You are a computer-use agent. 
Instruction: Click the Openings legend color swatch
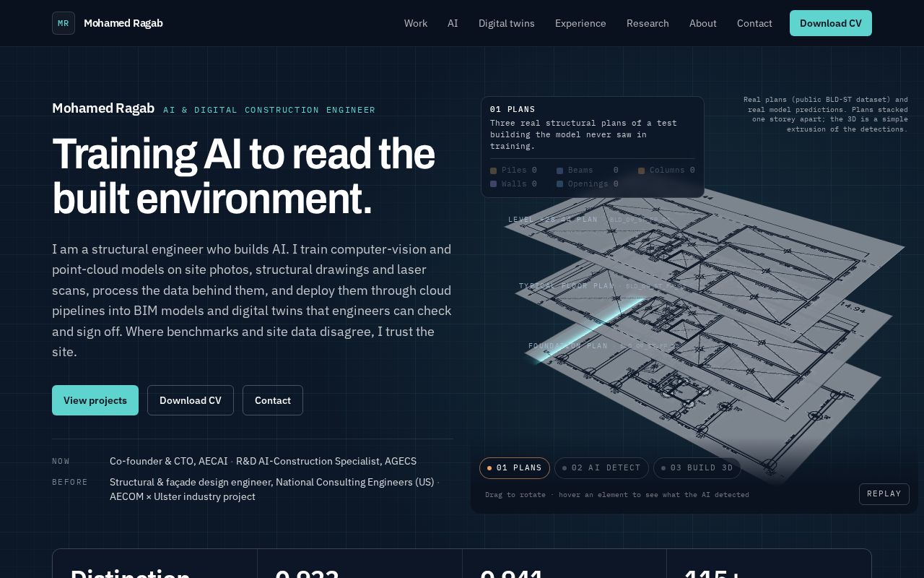click(559, 184)
